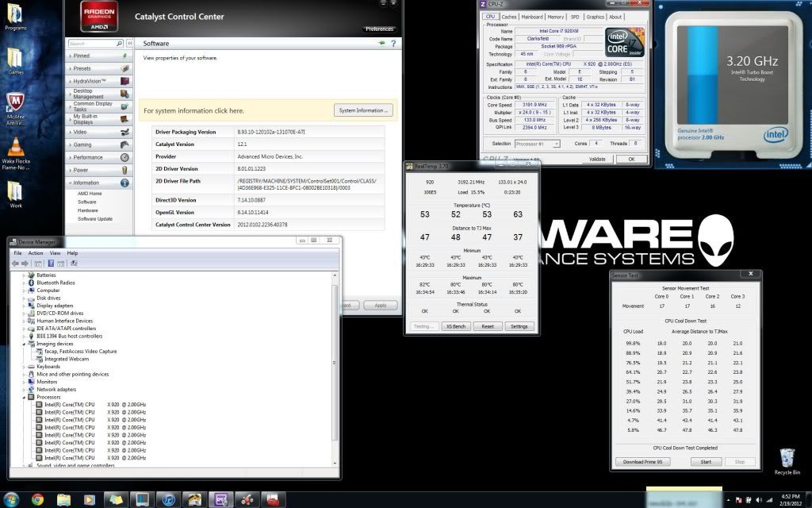Click the Information blue info icon
The height and width of the screenshot is (508, 812).
124,183
